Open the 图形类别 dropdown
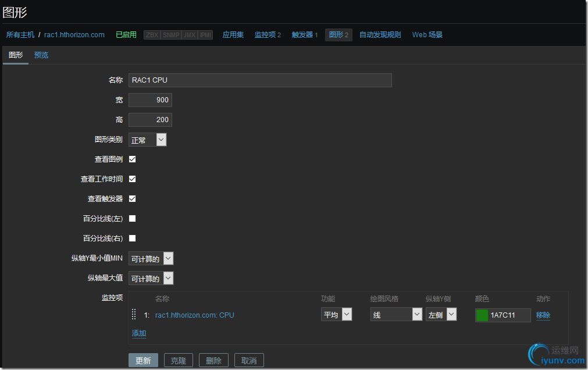588x370 pixels. tap(147, 140)
